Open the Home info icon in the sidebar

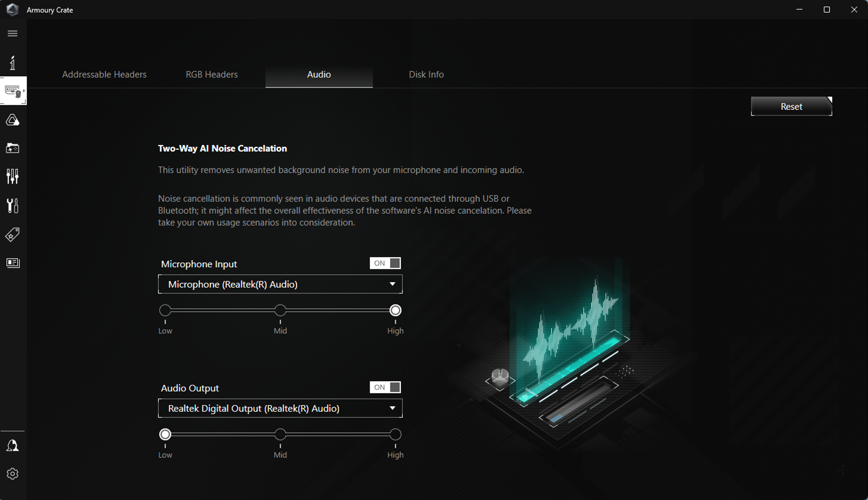point(12,63)
